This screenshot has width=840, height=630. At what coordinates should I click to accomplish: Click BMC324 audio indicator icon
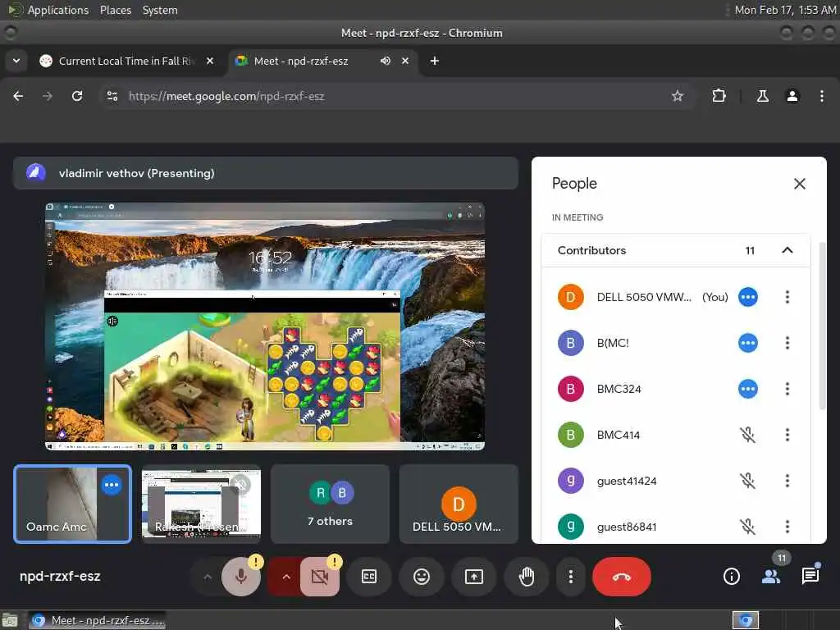tap(748, 389)
